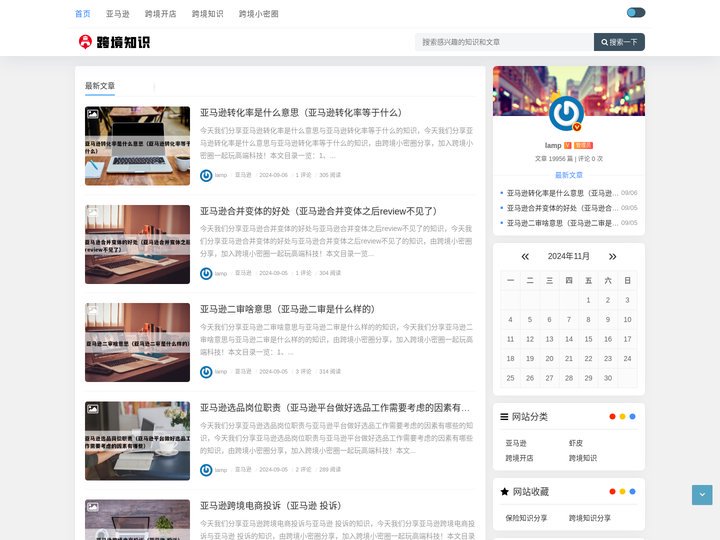This screenshot has width=720, height=540.
Task: Open article title 亚马逊选品岗位职责
Action: tap(335, 408)
